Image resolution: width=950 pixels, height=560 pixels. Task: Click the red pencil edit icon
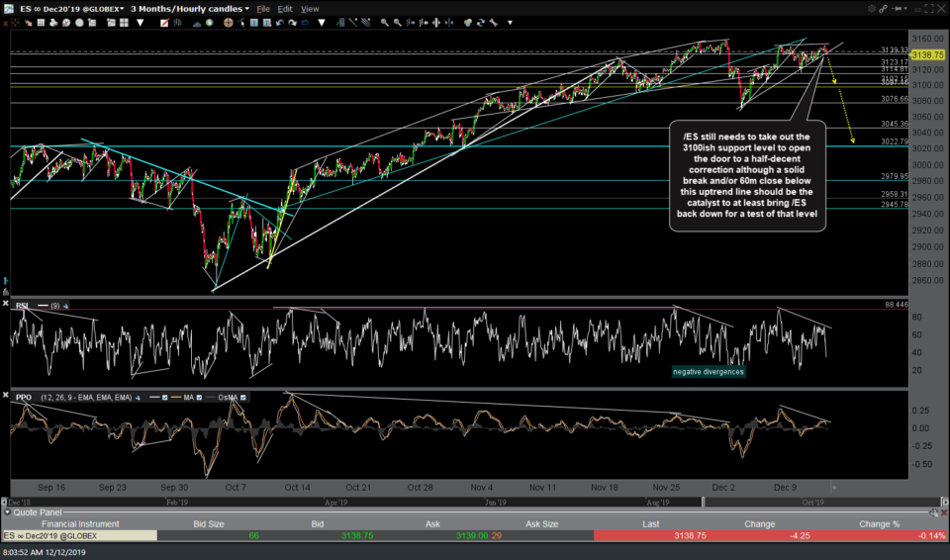tap(165, 23)
